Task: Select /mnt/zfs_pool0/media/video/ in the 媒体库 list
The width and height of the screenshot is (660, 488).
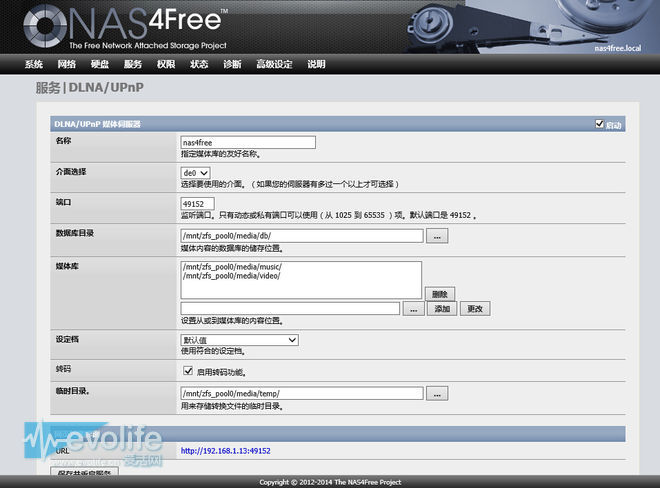Action: (x=232, y=276)
